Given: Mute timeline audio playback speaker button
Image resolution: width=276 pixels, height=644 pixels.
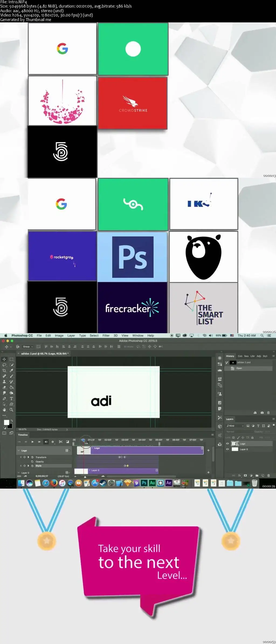Looking at the screenshot, I should (46, 442).
